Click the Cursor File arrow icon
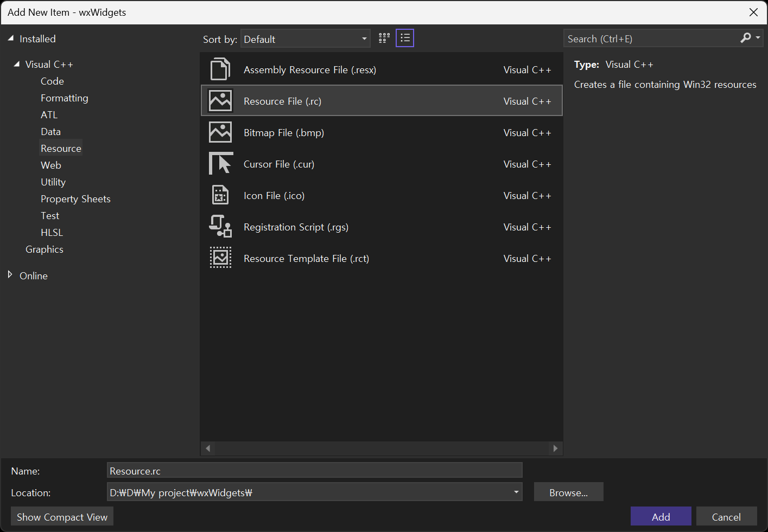 tap(221, 163)
